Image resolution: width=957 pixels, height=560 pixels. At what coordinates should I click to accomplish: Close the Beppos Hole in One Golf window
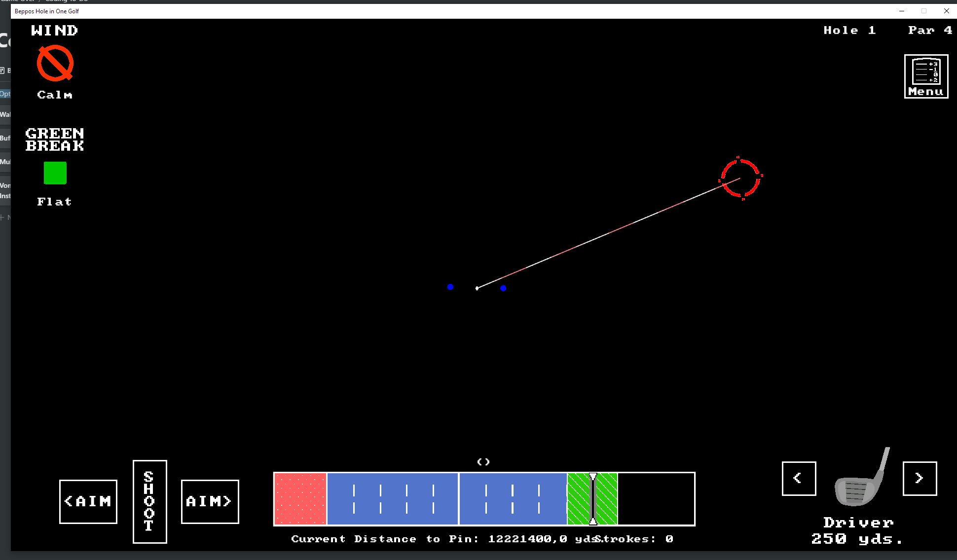946,11
